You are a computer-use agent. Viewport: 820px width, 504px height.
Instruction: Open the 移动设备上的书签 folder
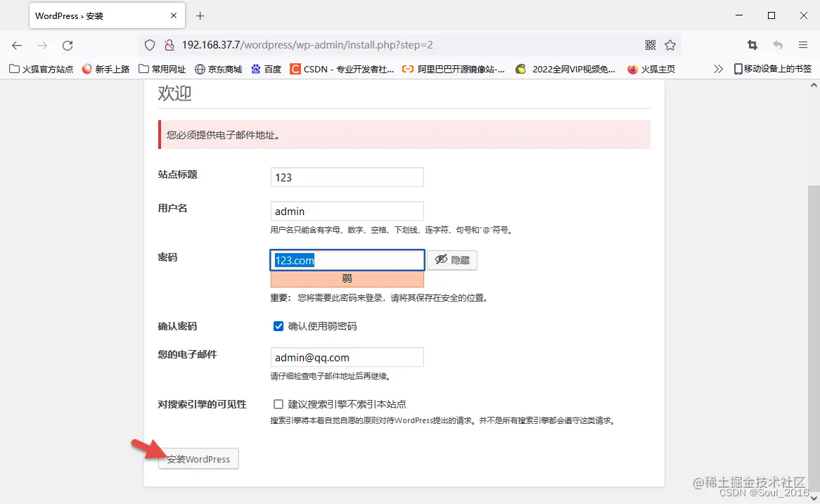click(x=772, y=70)
